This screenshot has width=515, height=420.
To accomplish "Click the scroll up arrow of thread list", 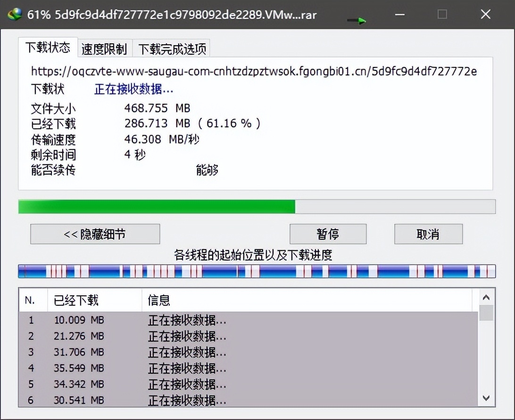I will point(486,297).
